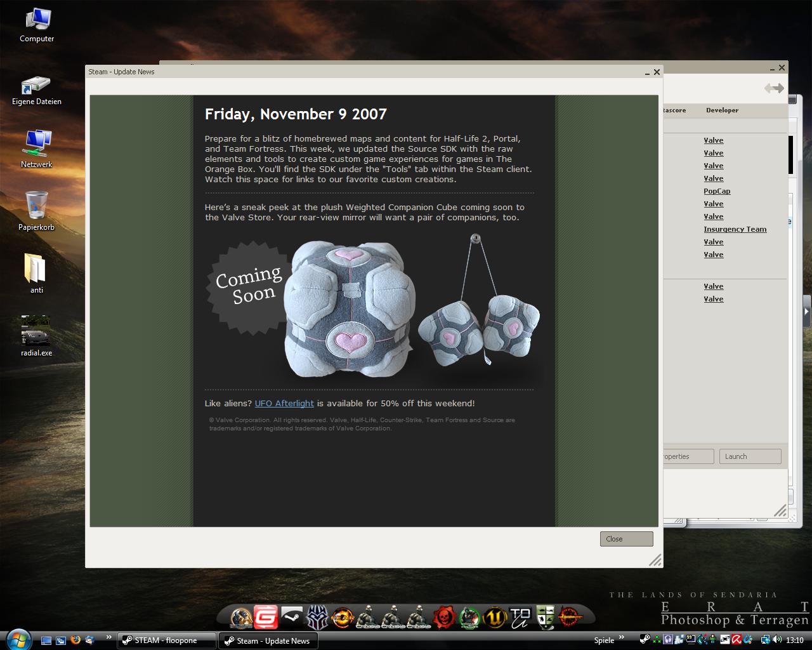
Task: Launch Firefox from Quick Launch
Action: 75,640
